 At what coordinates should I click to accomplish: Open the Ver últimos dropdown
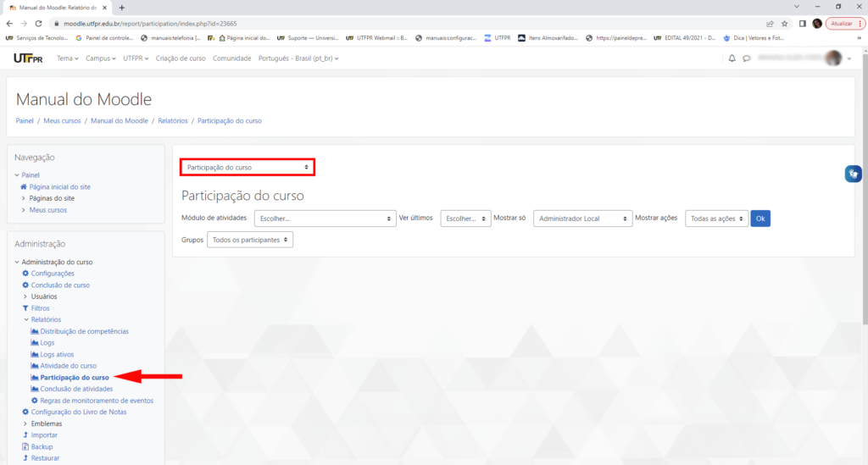pos(465,219)
